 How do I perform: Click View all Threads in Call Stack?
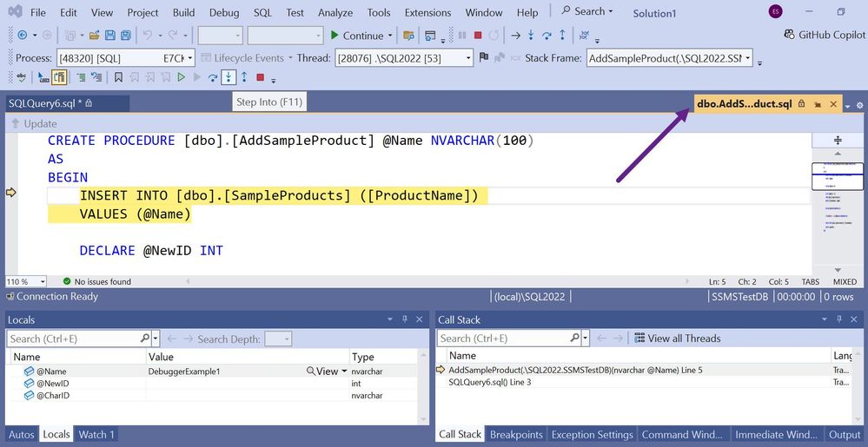678,338
